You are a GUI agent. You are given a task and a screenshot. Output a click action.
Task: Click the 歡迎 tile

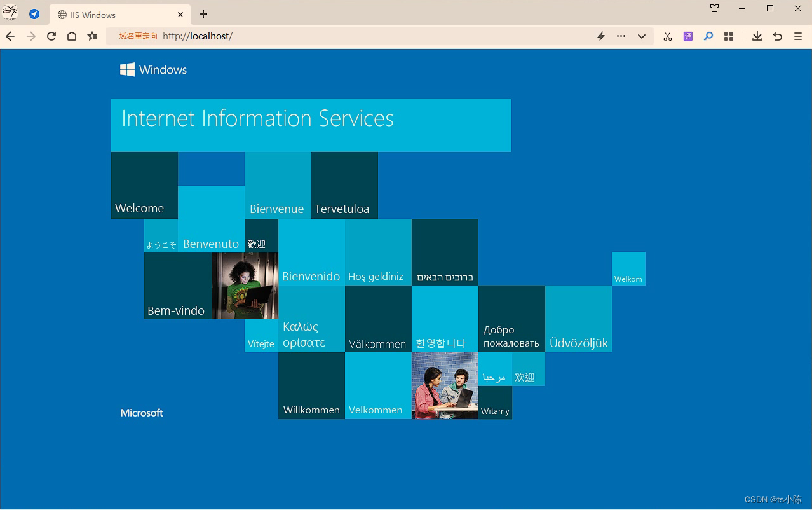[261, 235]
